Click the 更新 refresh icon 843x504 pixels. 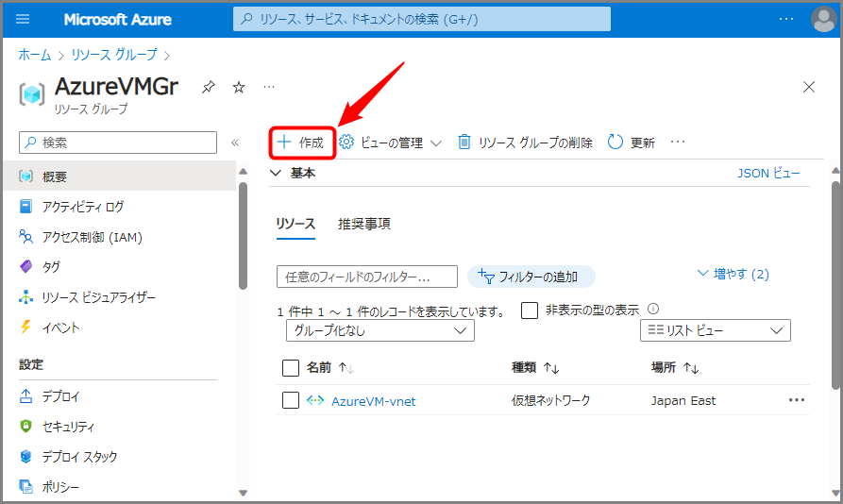pyautogui.click(x=615, y=143)
